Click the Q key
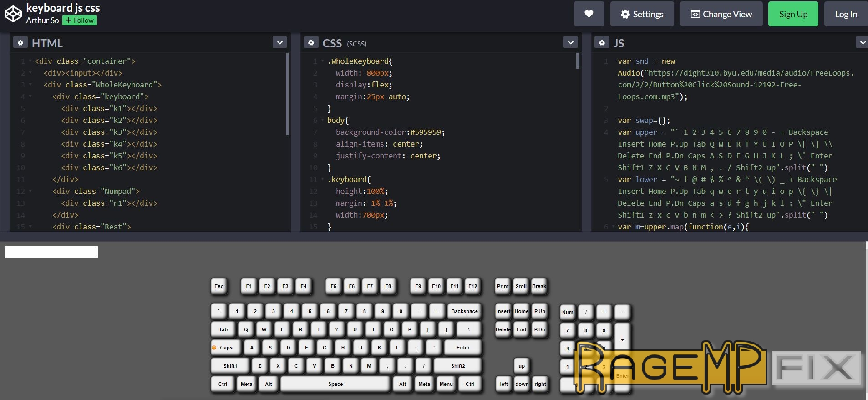This screenshot has height=400, width=868. pos(246,329)
